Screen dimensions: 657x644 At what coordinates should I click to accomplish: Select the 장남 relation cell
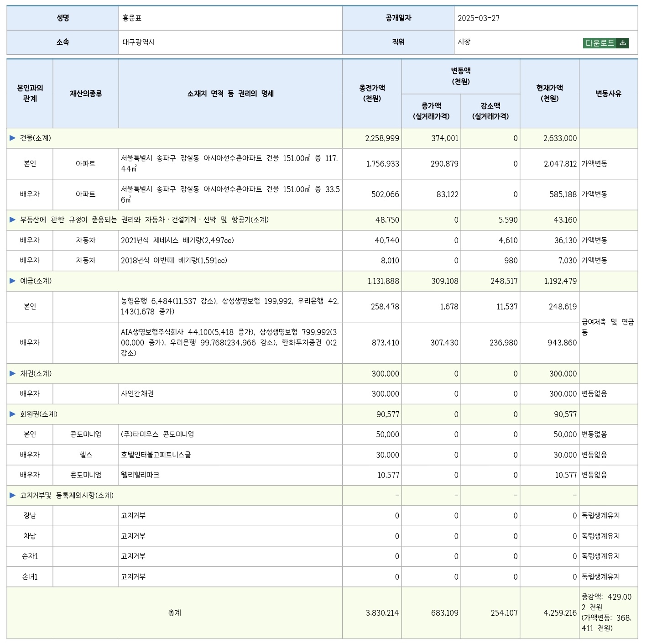30,515
